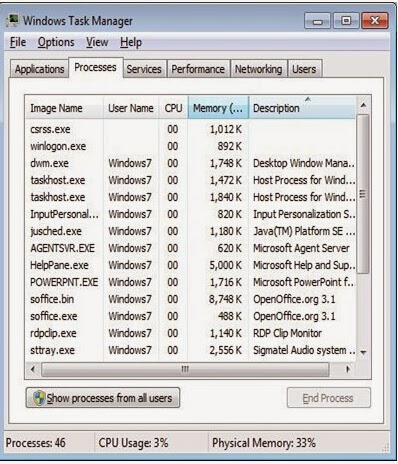398x464 pixels.
Task: Select the soffice.bin process row
Action: [191, 299]
